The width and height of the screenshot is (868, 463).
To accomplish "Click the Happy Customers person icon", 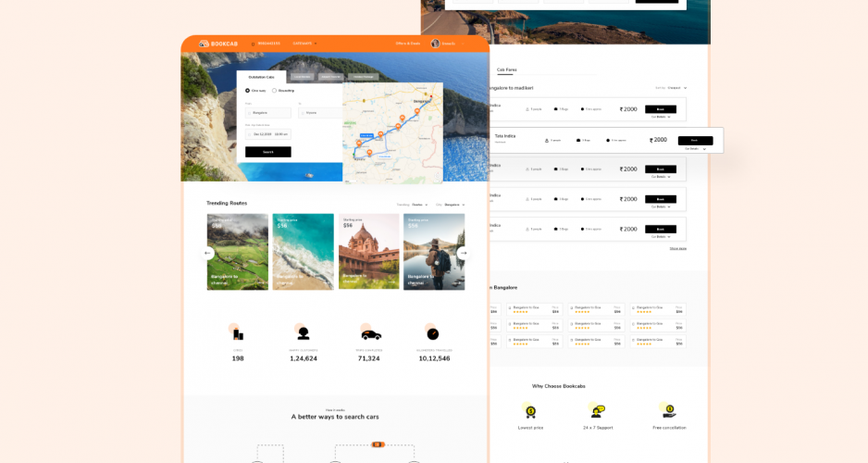I will click(304, 333).
